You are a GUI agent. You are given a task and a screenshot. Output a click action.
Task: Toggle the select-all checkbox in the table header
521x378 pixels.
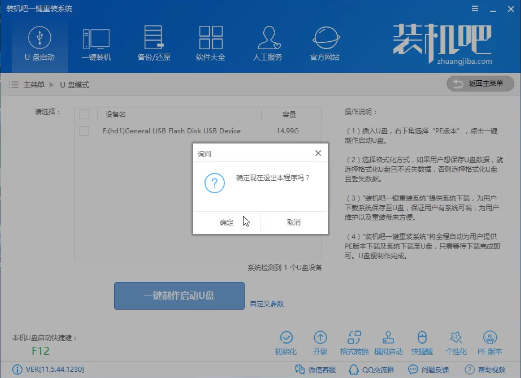click(x=84, y=114)
